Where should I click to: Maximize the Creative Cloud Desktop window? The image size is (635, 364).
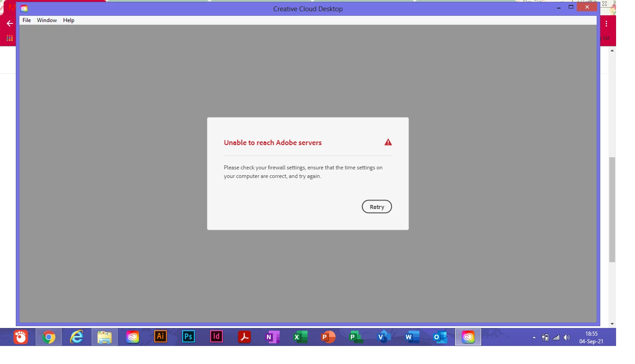click(x=571, y=7)
